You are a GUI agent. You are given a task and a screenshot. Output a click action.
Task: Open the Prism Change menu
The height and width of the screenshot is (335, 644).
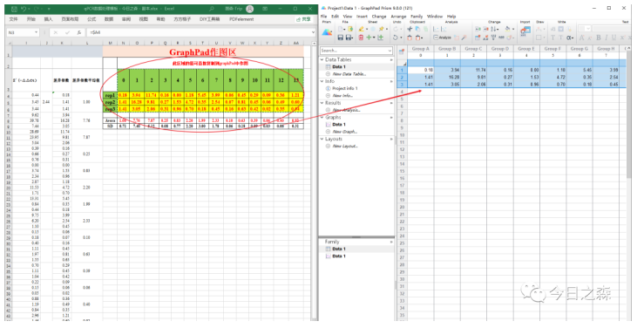(379, 17)
